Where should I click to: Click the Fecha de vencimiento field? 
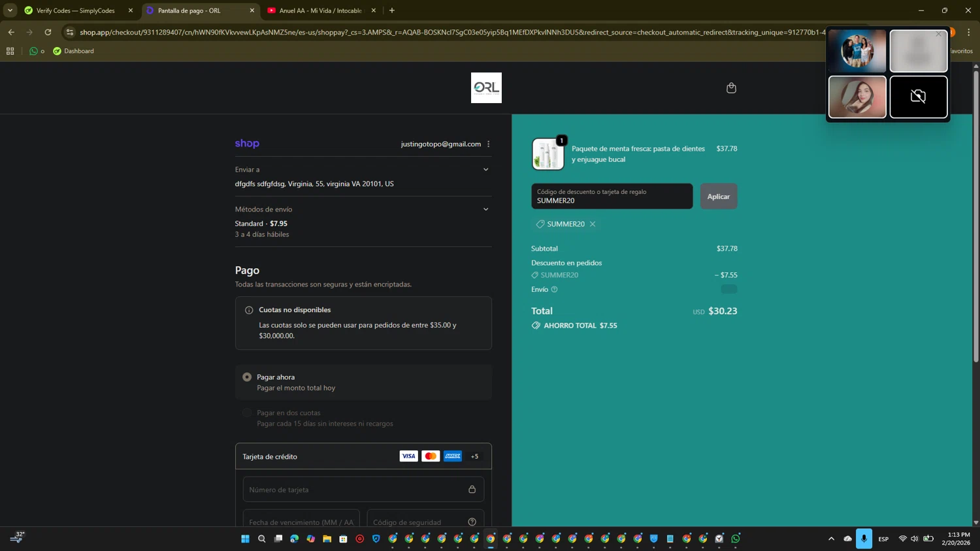(301, 520)
